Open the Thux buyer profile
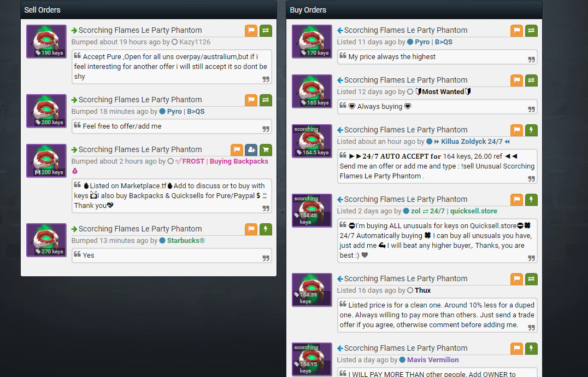 (x=422, y=290)
